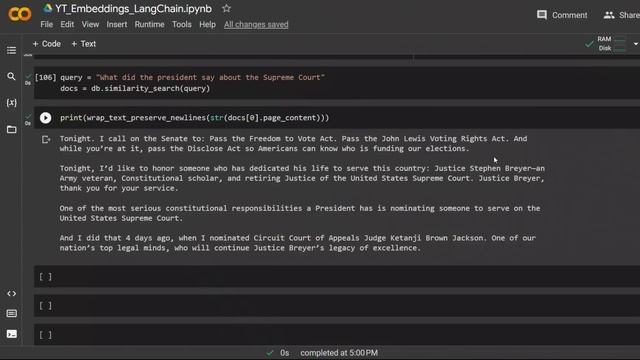640x360 pixels.
Task: Rename the notebook title YT_Embeddings_LangChain.ipynb
Action: coord(133,9)
